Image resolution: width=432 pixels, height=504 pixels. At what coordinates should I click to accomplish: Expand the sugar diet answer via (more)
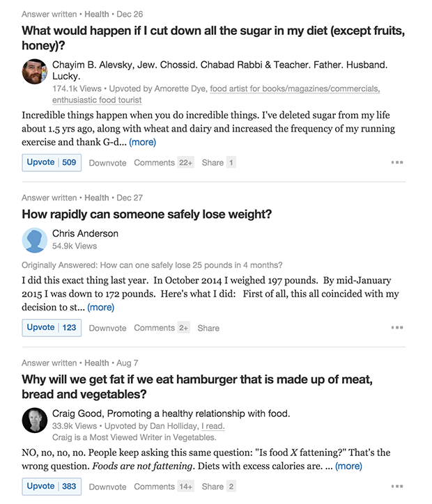click(x=143, y=142)
